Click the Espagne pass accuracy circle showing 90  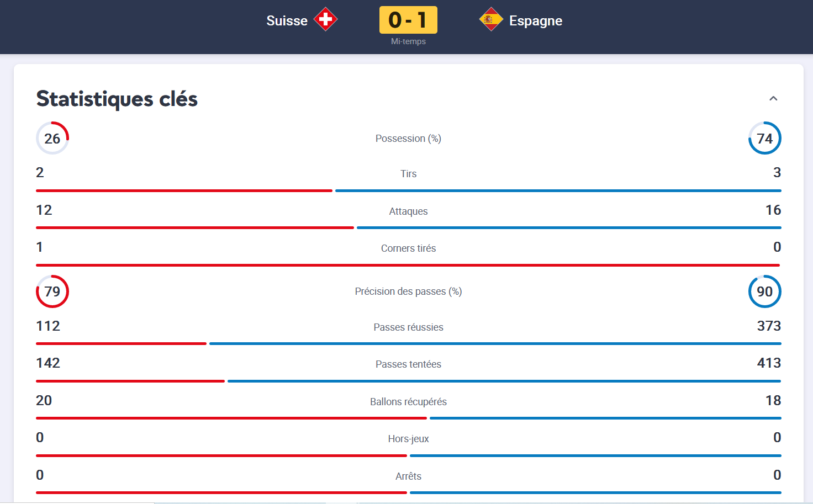pos(765,291)
